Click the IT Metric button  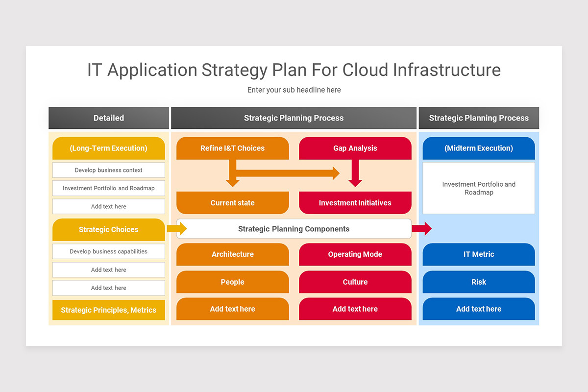(x=478, y=254)
